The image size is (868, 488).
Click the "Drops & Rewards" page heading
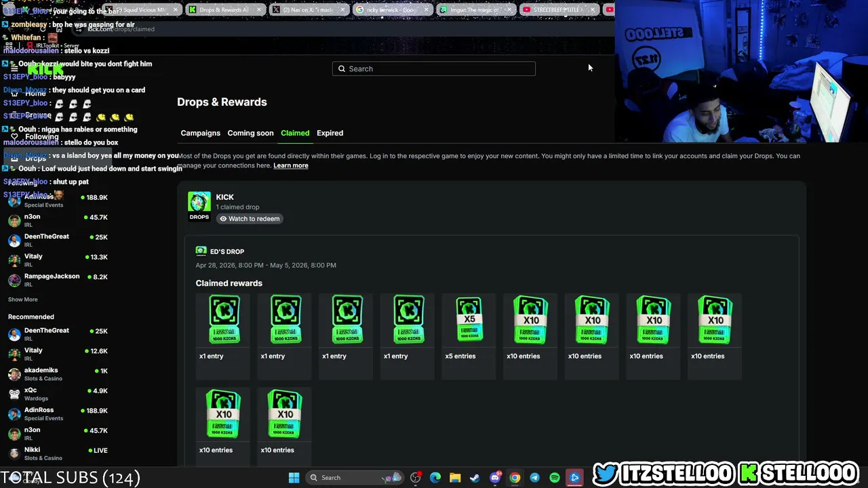(222, 102)
